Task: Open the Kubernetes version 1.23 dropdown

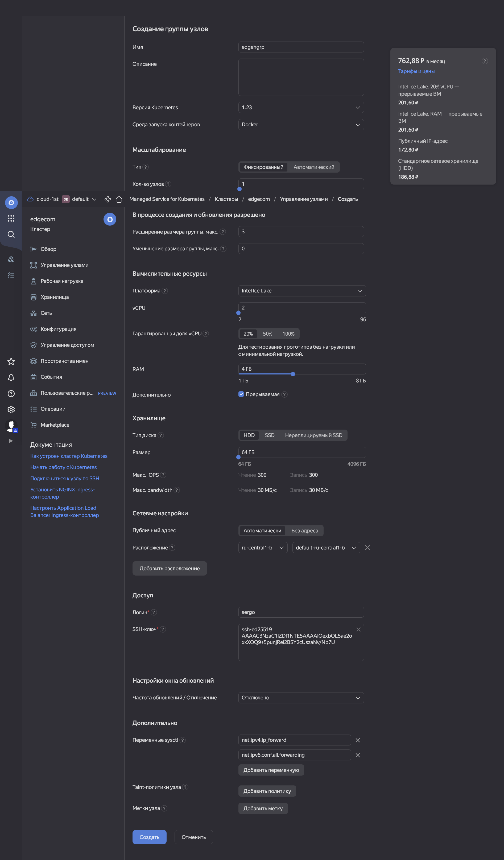Action: tap(301, 107)
